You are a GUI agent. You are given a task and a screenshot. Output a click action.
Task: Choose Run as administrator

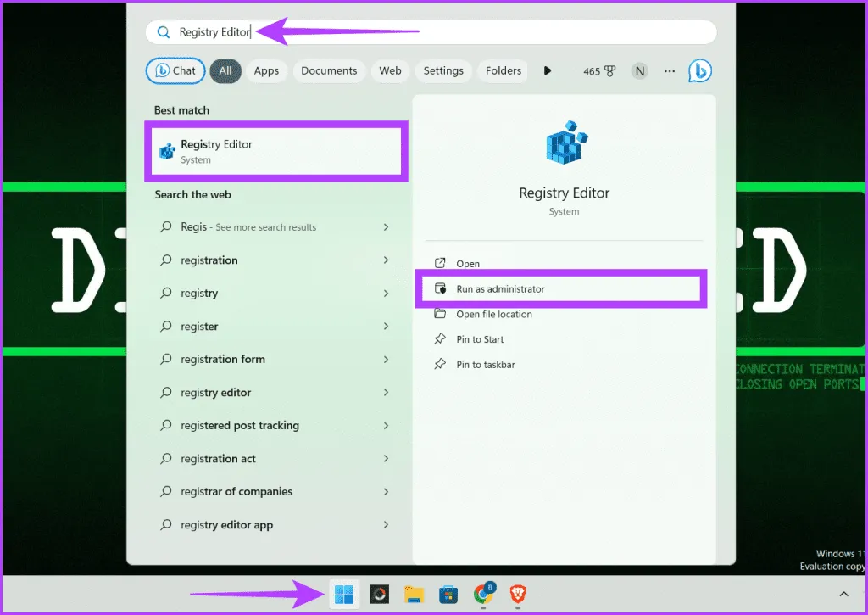(x=500, y=289)
